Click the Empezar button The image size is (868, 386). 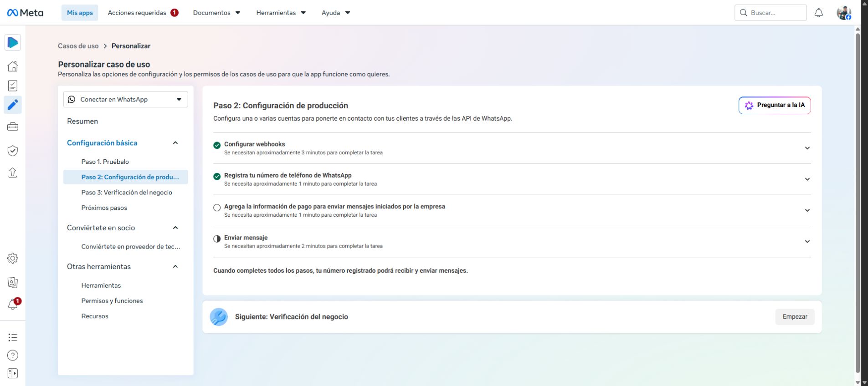pos(795,317)
